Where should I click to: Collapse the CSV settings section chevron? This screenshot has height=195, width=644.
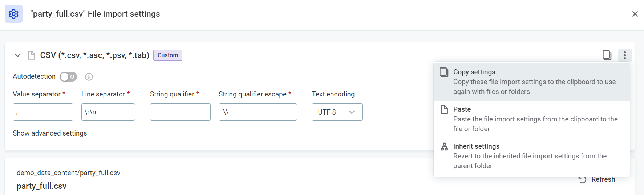(x=17, y=55)
